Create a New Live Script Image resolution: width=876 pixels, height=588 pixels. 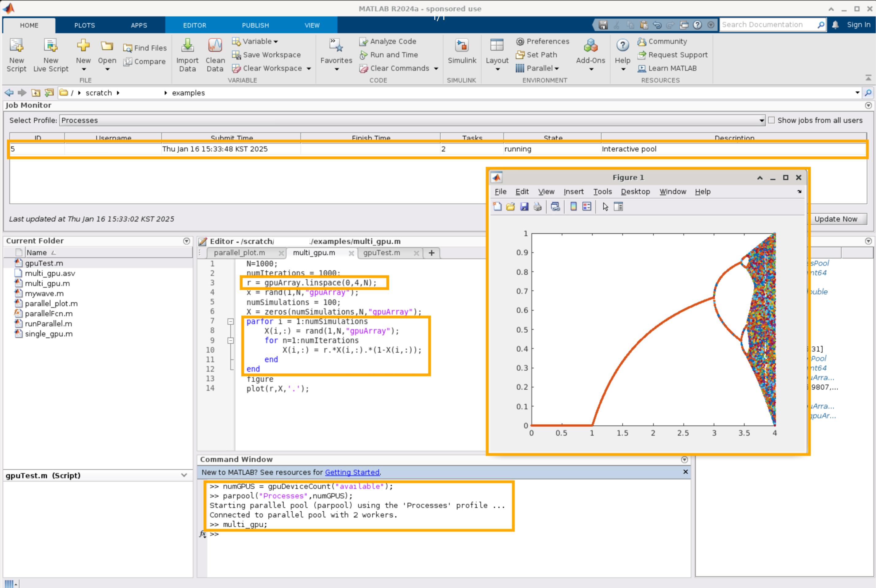tap(51, 55)
